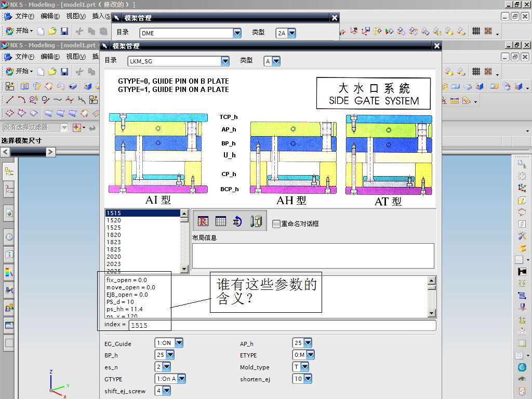The height and width of the screenshot is (399, 532).
Task: Click the 布局信息 text box
Action: (313, 256)
